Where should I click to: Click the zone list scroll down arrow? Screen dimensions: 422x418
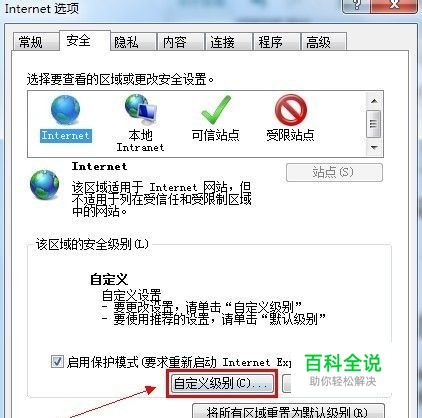pyautogui.click(x=374, y=147)
